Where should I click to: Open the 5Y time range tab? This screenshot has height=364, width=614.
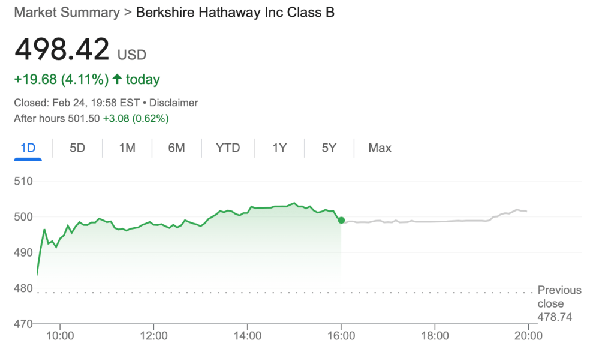329,148
